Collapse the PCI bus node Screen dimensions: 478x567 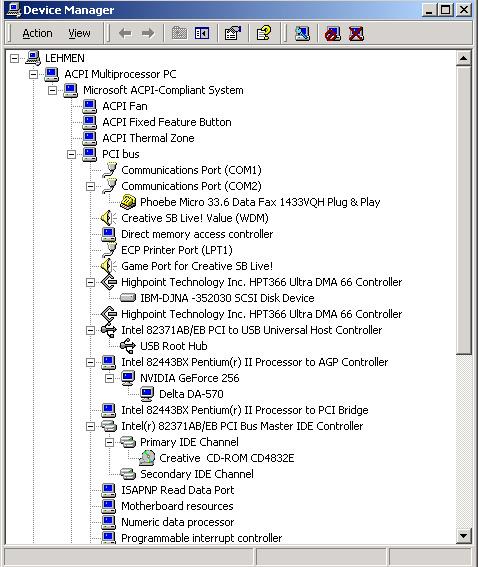coord(72,154)
